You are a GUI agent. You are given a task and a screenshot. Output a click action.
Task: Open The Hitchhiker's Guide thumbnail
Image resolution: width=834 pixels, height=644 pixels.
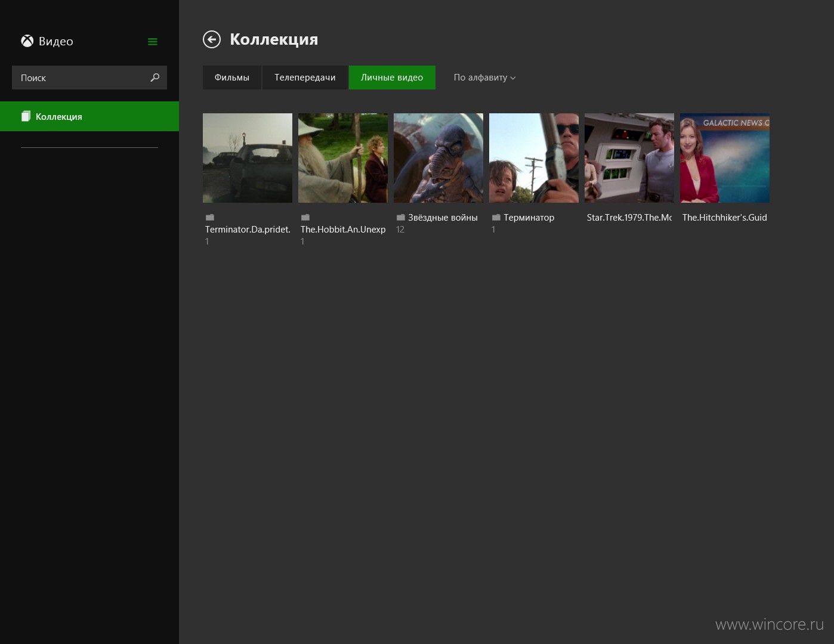tap(725, 158)
